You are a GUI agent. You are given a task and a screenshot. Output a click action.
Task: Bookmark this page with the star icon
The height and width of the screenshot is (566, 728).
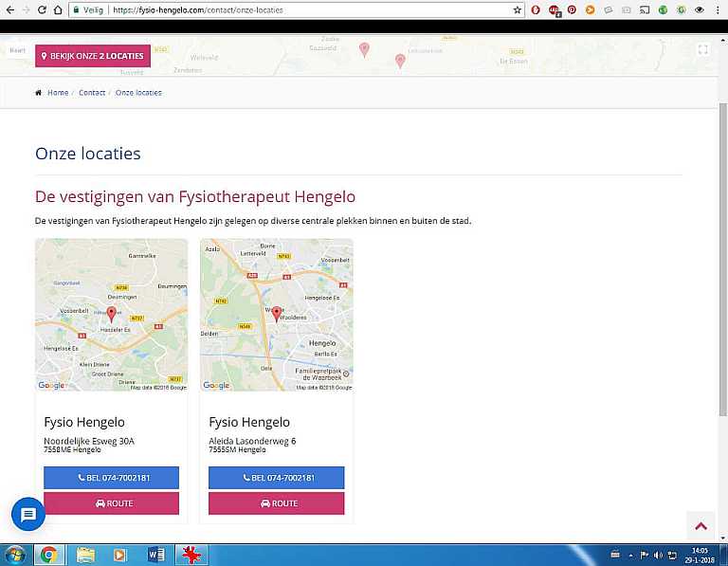click(x=517, y=9)
